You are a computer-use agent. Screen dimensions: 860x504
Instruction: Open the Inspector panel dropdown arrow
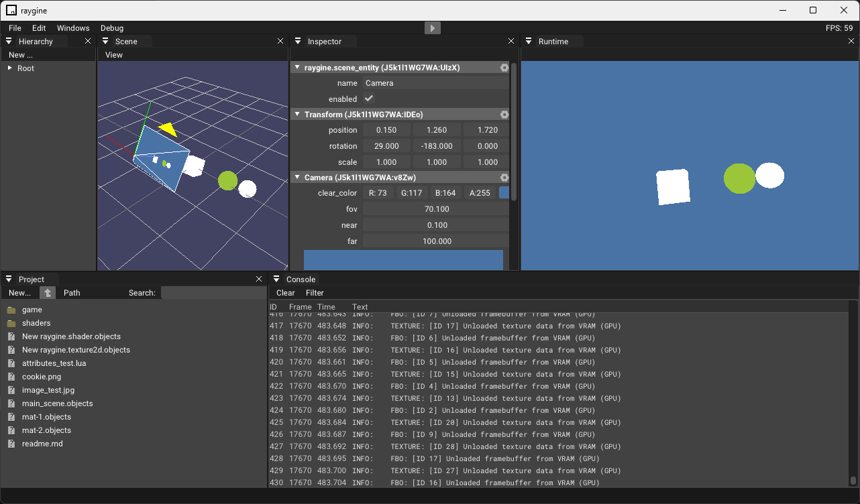(298, 42)
